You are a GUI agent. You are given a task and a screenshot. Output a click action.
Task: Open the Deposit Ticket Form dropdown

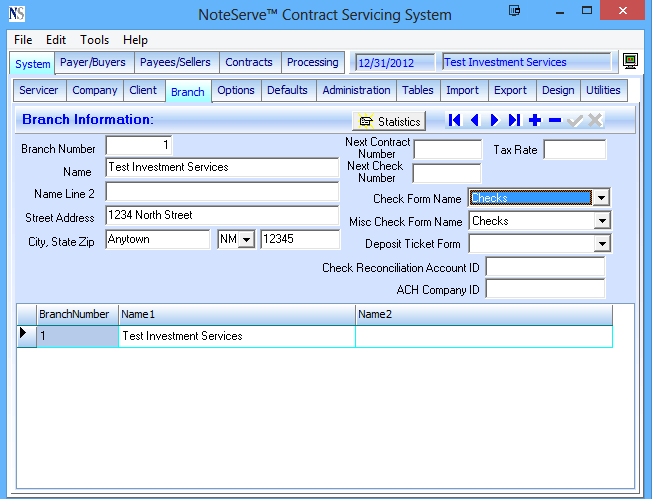coord(601,244)
